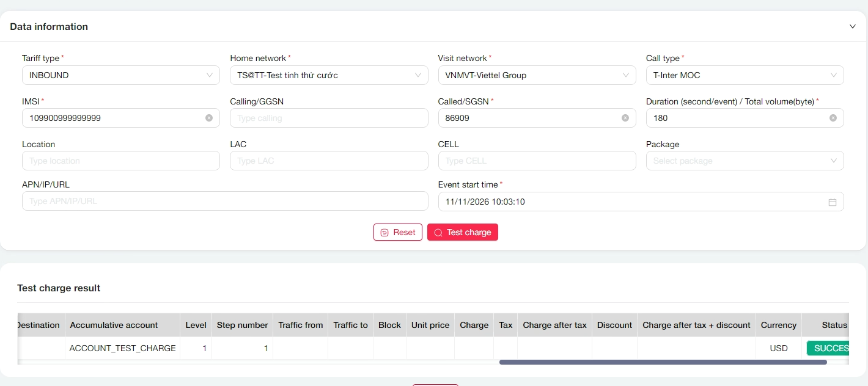
Task: Open the calendar icon for Event start time
Action: 832,202
